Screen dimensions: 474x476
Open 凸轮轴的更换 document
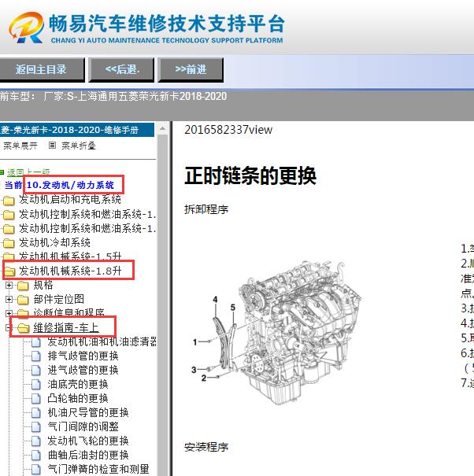78,398
